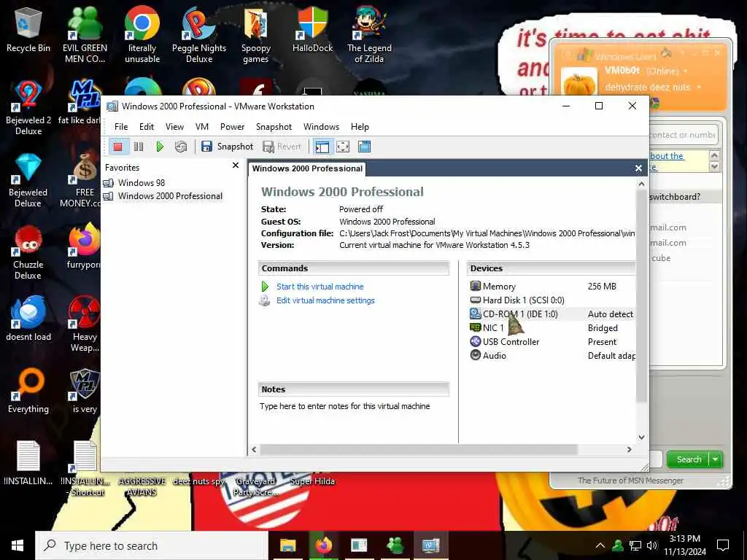Click the Windows 2000 Professional tab
The image size is (747, 560).
(307, 168)
